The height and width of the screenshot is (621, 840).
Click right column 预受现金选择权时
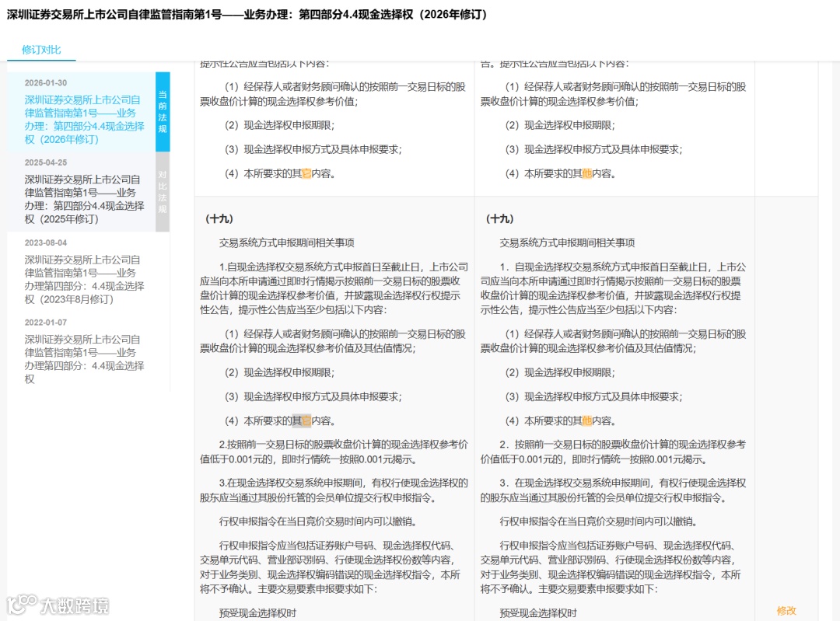click(538, 613)
